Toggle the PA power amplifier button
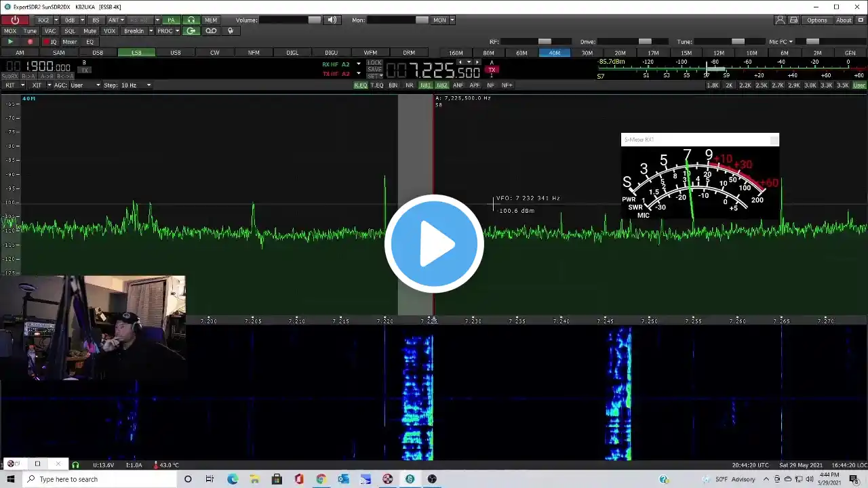Viewport: 868px width, 488px height. 171,20
